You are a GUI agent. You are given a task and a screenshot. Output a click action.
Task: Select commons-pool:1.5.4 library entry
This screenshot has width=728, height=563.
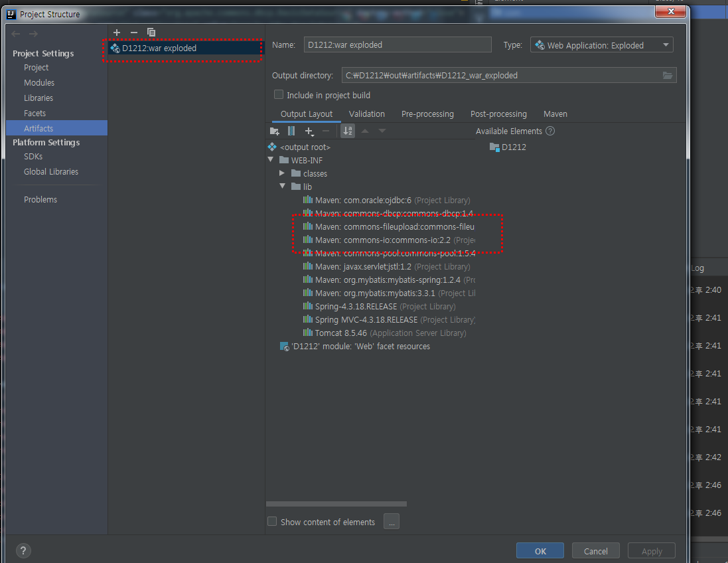(389, 253)
